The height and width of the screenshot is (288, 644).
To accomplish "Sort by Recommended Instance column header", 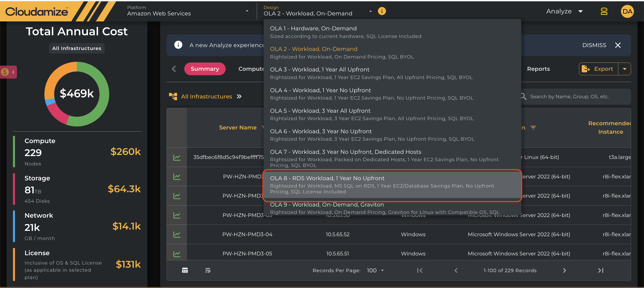I will point(610,127).
